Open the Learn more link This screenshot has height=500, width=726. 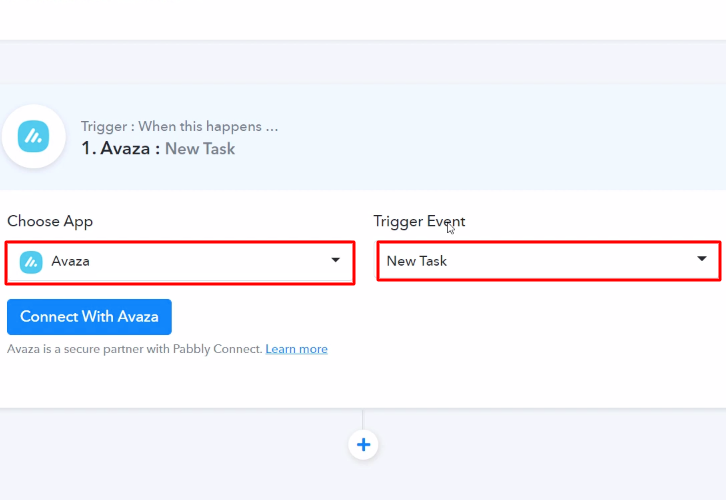(296, 349)
